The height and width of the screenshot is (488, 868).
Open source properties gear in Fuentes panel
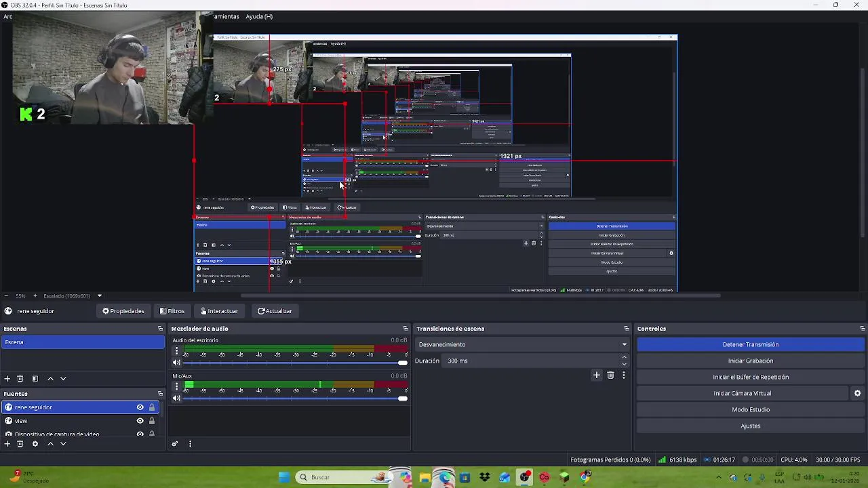pos(35,444)
